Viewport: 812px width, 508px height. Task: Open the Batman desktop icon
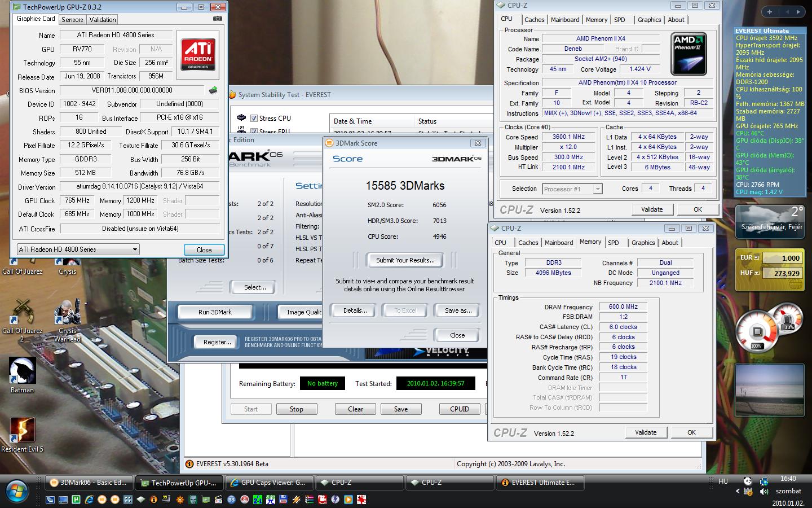coord(23,375)
